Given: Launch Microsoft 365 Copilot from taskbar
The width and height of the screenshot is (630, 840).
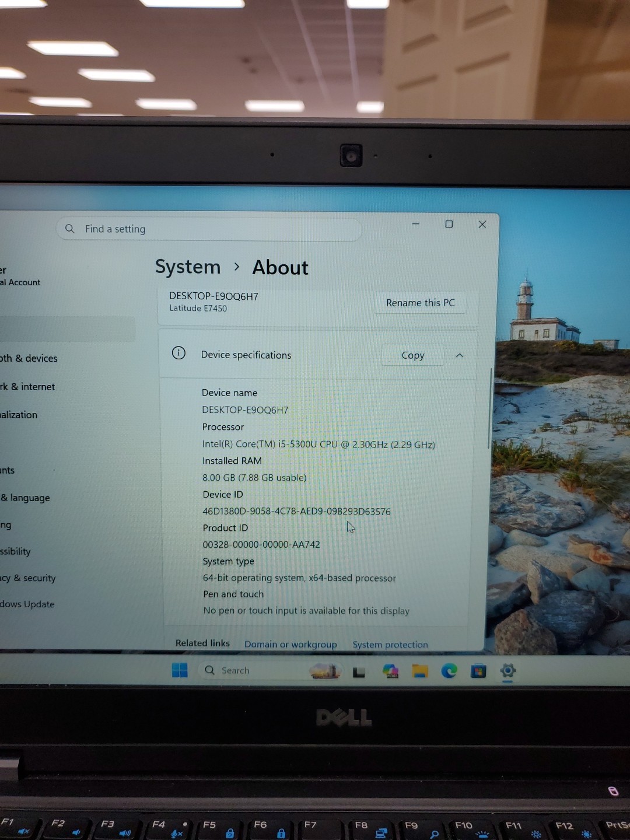Looking at the screenshot, I should pos(390,671).
